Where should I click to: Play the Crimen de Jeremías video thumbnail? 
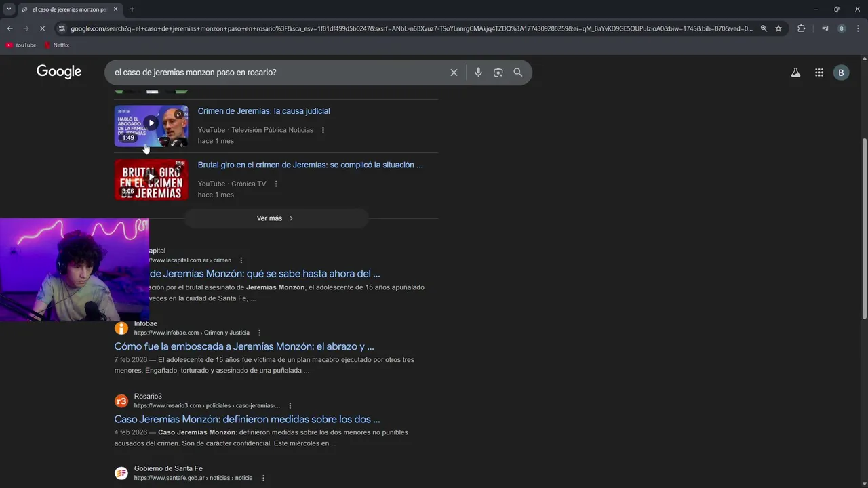click(x=151, y=125)
